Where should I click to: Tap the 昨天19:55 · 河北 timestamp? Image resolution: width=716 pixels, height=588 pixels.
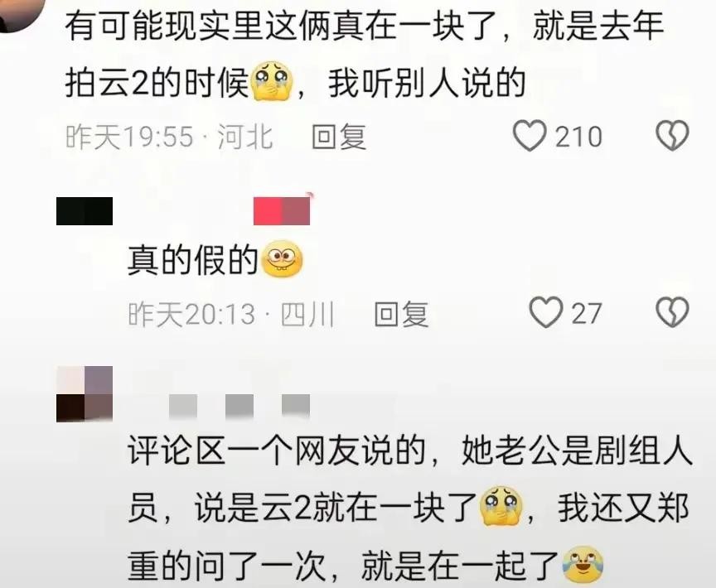click(169, 137)
